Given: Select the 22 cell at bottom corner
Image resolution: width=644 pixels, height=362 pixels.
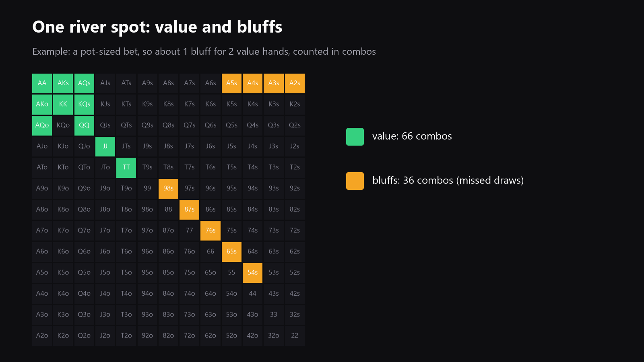Looking at the screenshot, I should (295, 336).
